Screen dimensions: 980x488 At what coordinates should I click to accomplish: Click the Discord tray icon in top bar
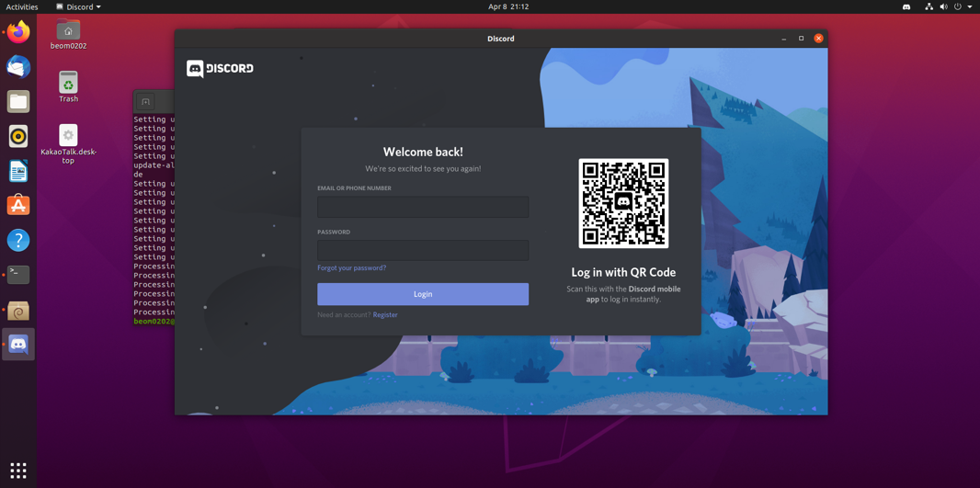[x=906, y=7]
